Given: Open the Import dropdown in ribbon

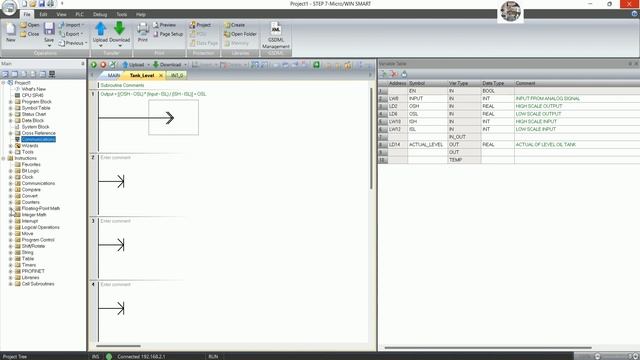Looking at the screenshot, I should pyautogui.click(x=71, y=25).
